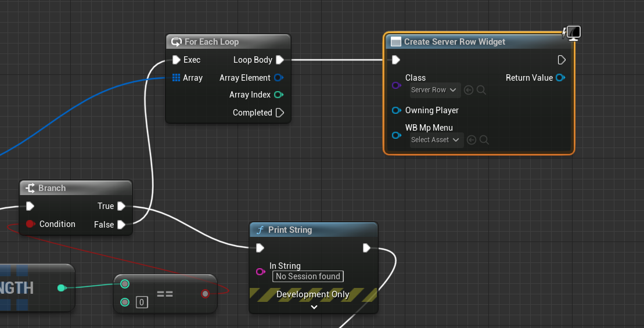Use selected asset arrow beside Server Row
Viewport: 644px width, 328px height.
pos(468,91)
